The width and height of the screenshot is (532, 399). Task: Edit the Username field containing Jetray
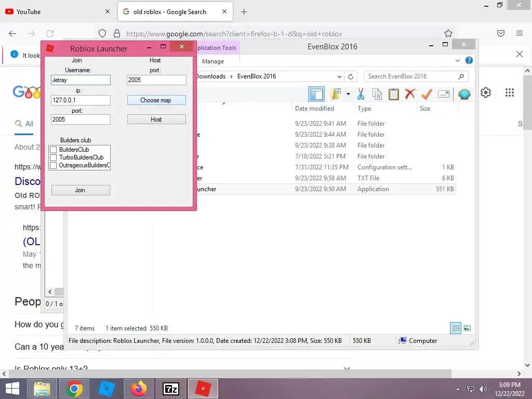[x=81, y=80]
